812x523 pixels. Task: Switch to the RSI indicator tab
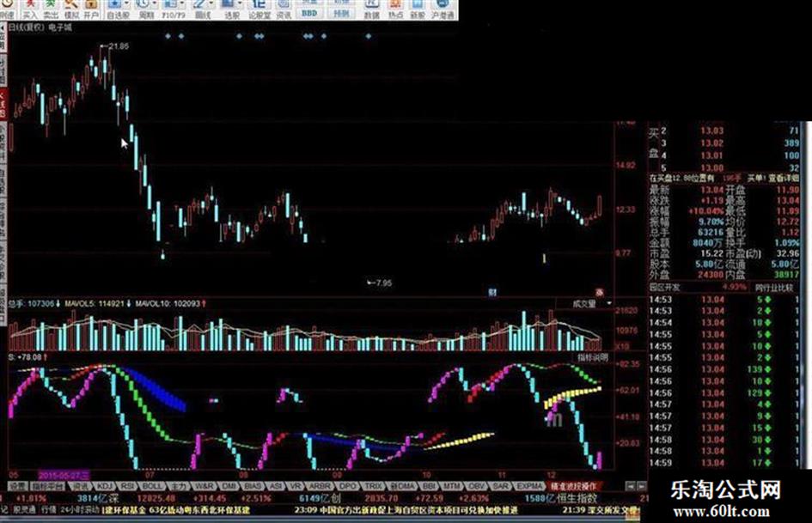pos(127,486)
